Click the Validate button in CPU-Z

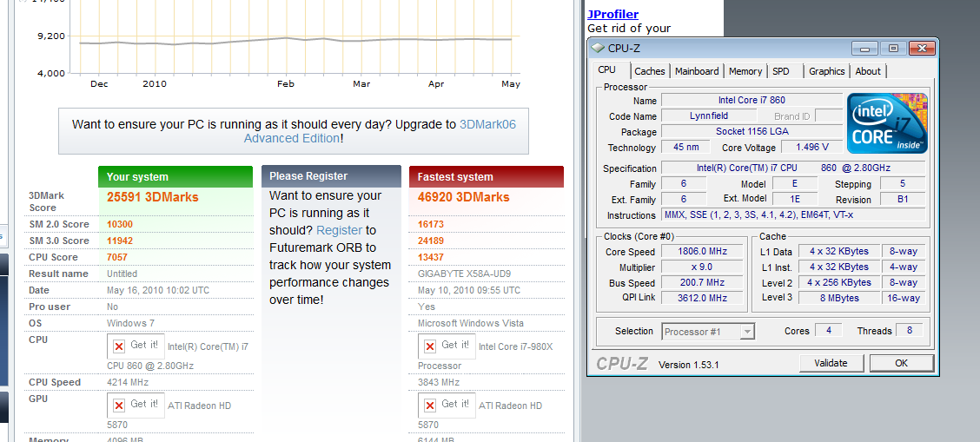pos(831,363)
